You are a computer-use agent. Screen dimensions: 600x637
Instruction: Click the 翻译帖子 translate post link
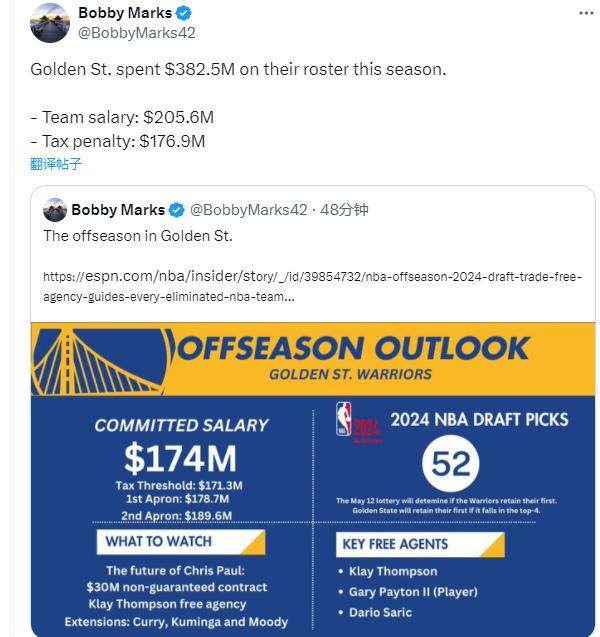tap(56, 164)
